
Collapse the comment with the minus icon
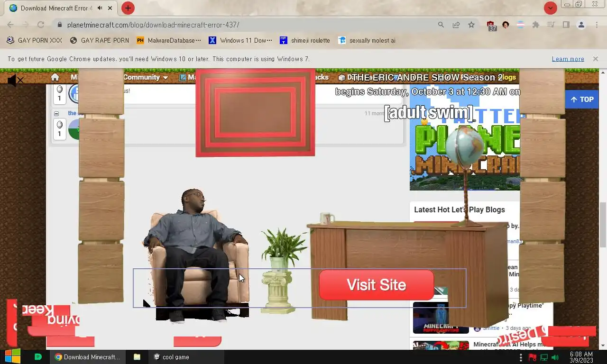pyautogui.click(x=56, y=114)
